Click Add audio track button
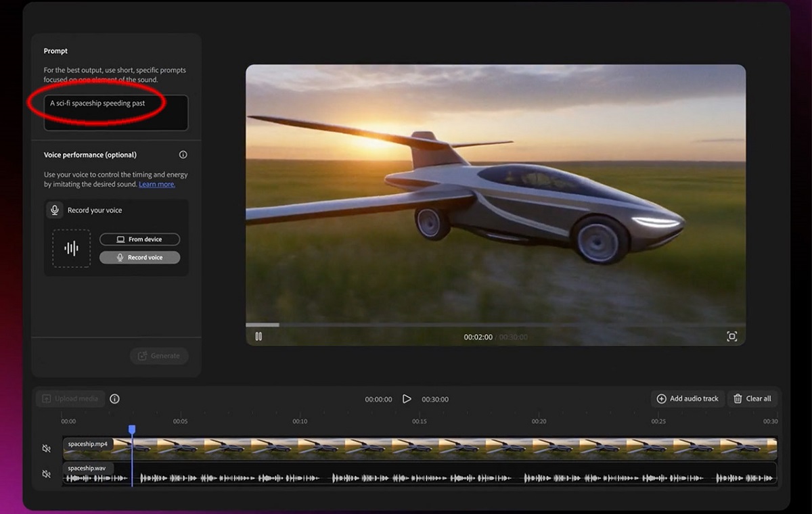 (x=687, y=399)
